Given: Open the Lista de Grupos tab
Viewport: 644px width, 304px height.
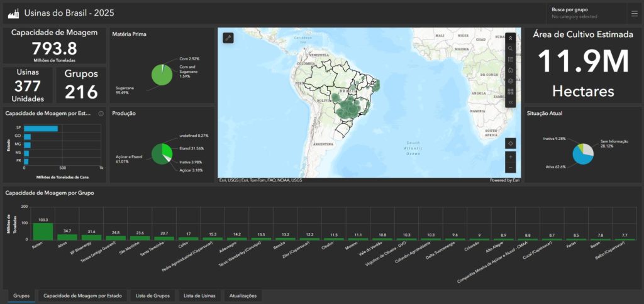Looking at the screenshot, I should pyautogui.click(x=153, y=296).
